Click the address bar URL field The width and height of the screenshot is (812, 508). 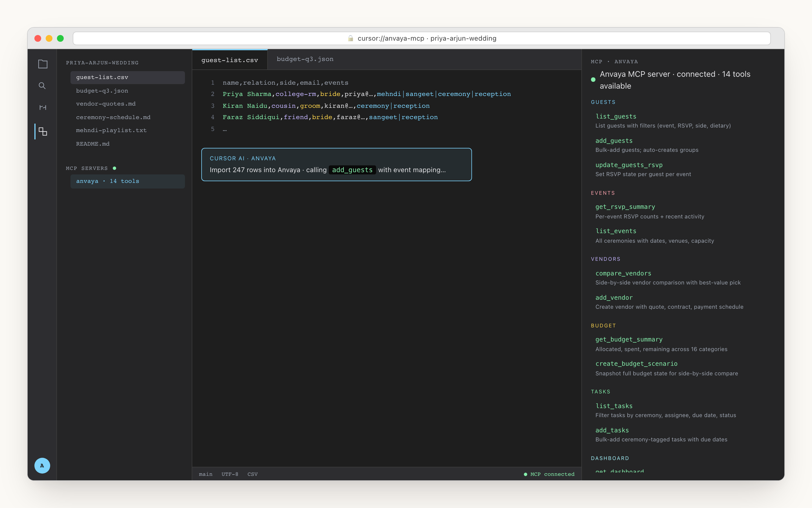coord(422,38)
